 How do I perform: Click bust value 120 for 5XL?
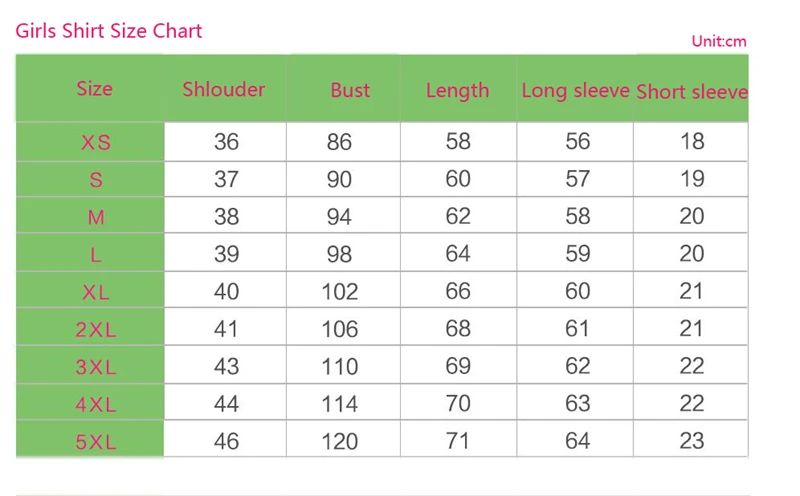pyautogui.click(x=340, y=441)
